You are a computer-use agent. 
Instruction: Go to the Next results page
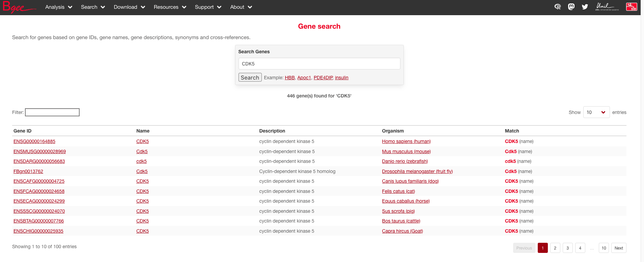(x=618, y=248)
